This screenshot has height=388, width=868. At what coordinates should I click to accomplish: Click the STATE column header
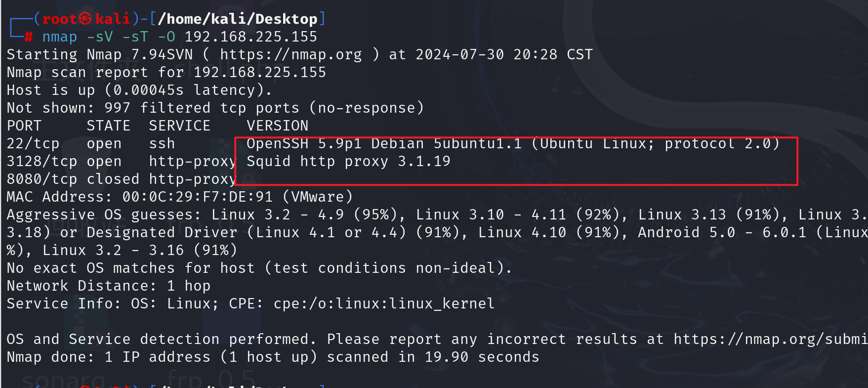pyautogui.click(x=108, y=126)
